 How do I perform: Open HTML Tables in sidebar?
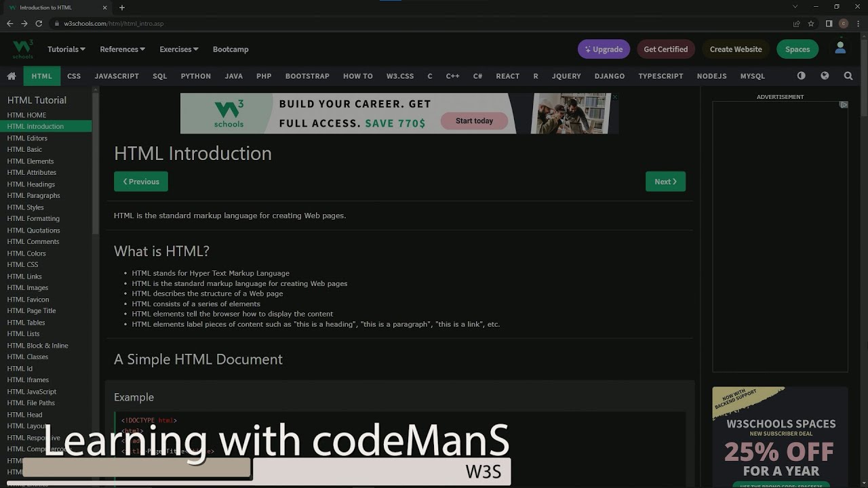click(26, 323)
